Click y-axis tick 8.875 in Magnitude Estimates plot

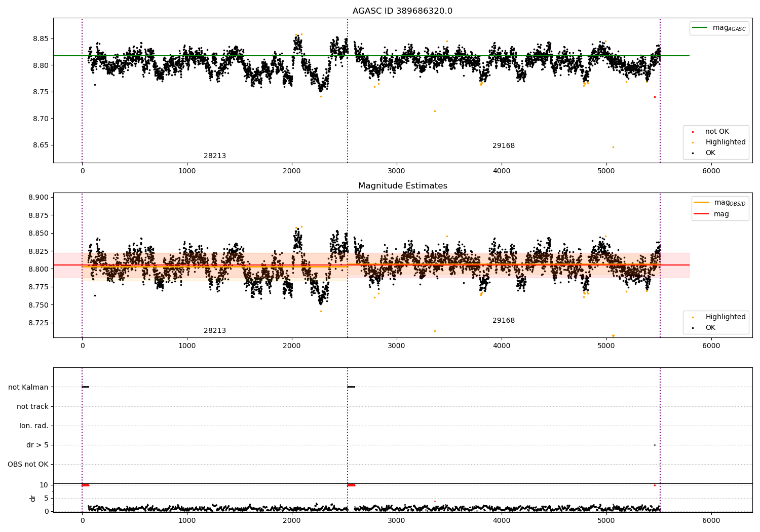click(39, 215)
